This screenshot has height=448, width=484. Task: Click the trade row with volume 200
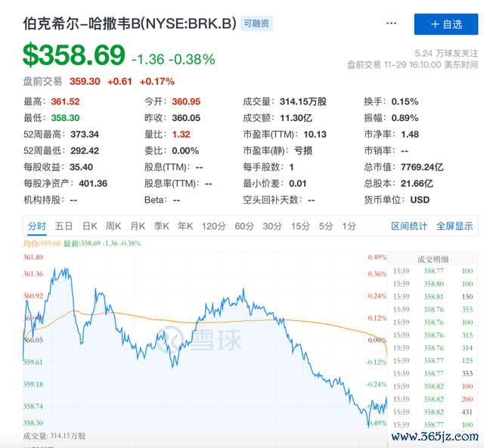point(433,399)
